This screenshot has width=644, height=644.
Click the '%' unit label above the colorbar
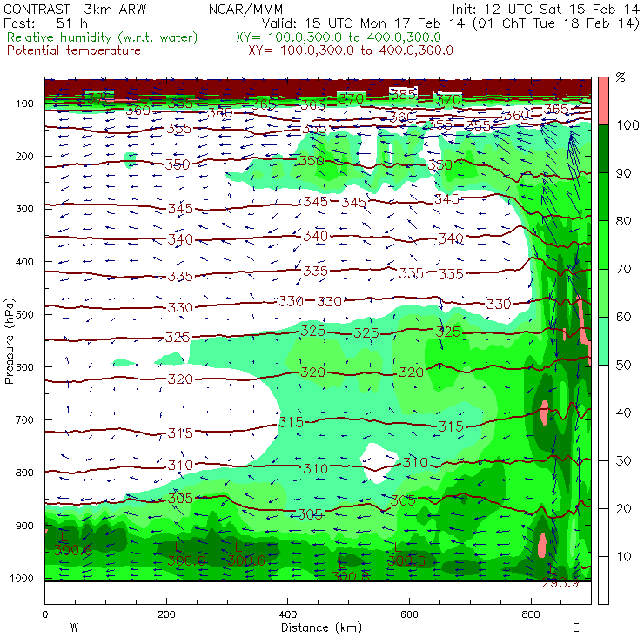pyautogui.click(x=621, y=77)
